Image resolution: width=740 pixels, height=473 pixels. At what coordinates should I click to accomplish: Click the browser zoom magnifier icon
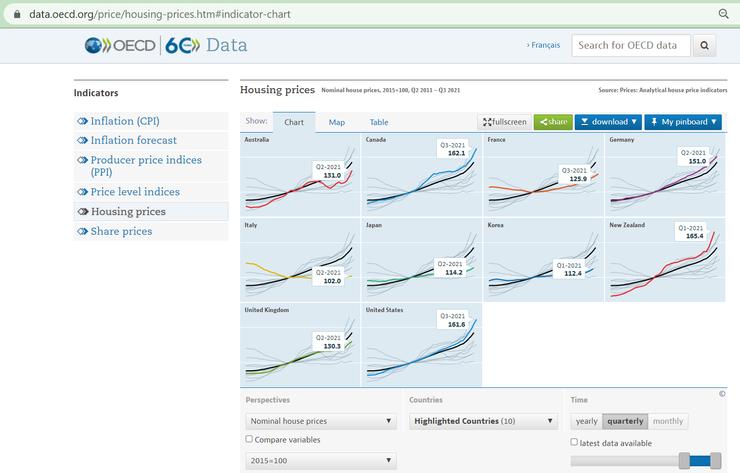point(723,14)
